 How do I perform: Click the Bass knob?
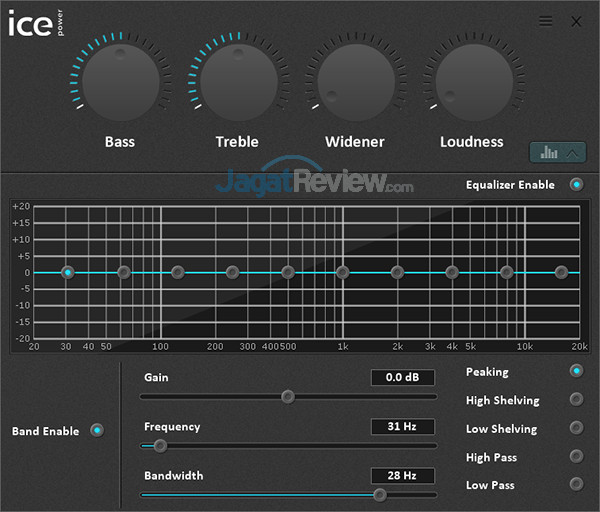tap(120, 83)
